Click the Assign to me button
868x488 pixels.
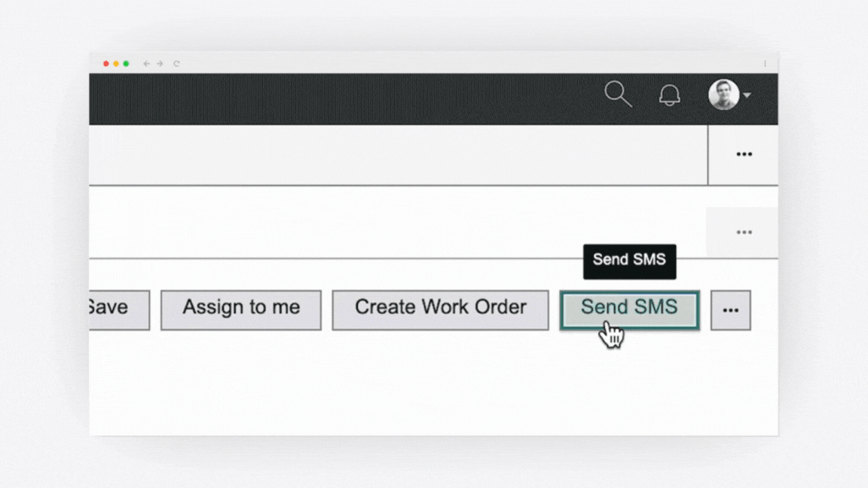241,310
